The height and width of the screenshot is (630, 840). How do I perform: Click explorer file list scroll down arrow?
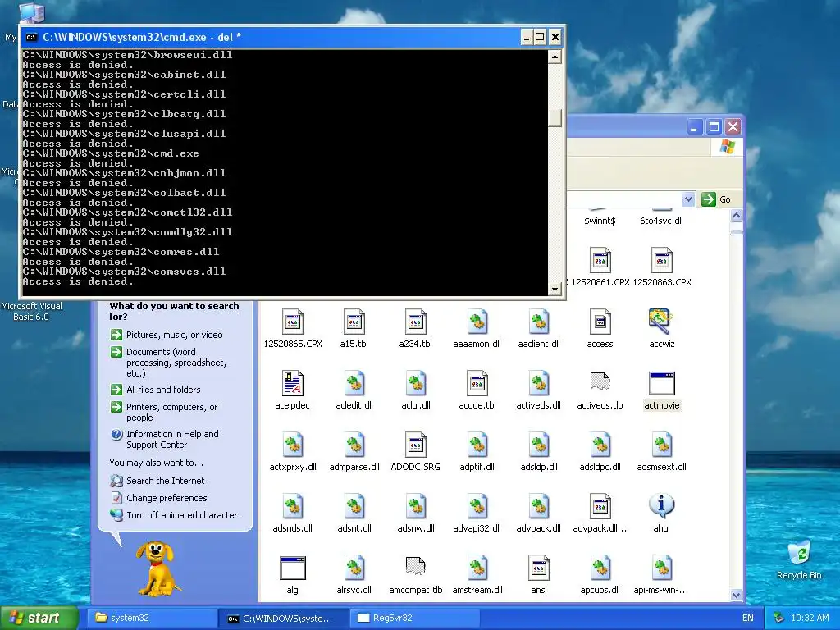click(736, 595)
